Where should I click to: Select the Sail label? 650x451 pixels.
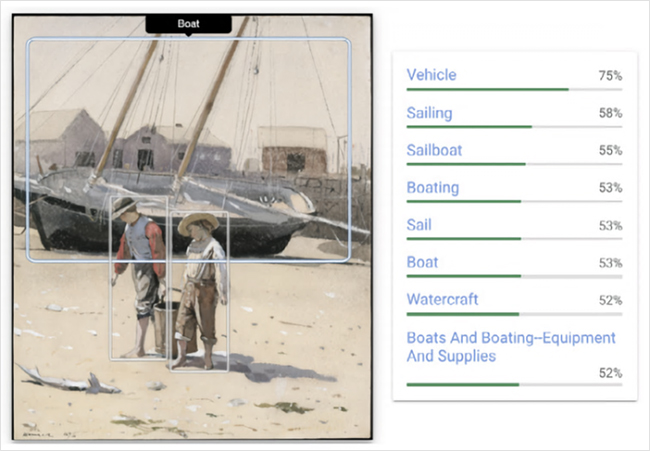(x=419, y=225)
